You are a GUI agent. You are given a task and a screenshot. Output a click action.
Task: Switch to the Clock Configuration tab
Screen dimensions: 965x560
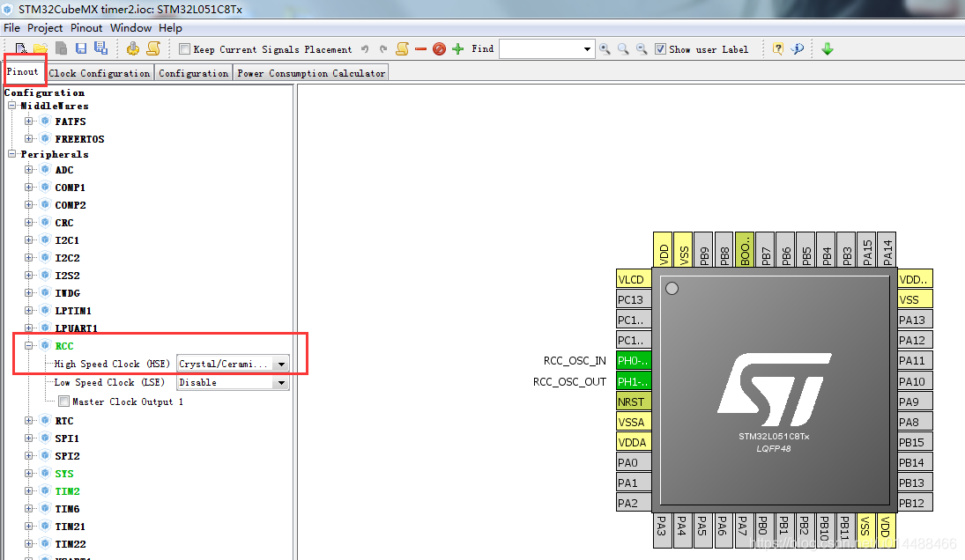click(x=99, y=72)
